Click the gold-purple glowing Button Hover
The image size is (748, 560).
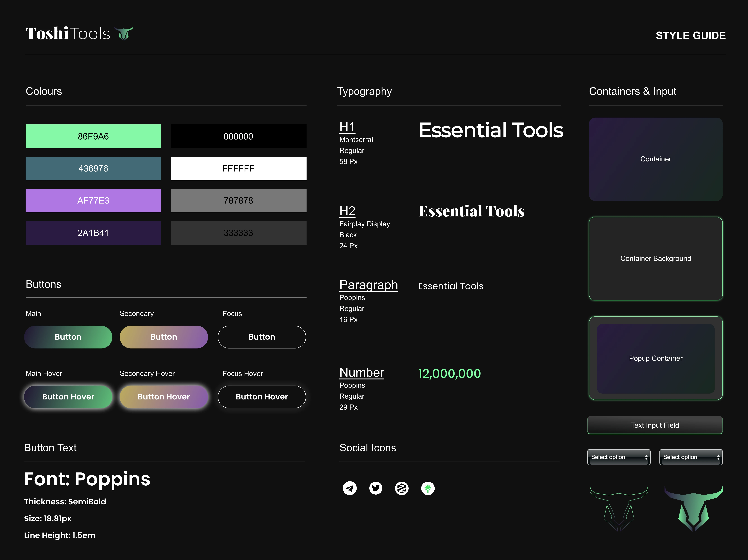pos(164,397)
